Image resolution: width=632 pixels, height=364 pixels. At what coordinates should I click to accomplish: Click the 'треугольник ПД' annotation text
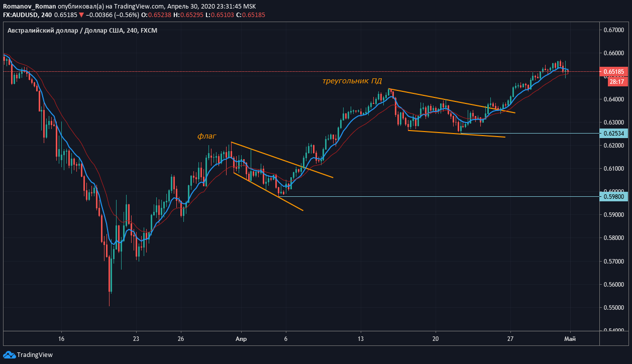[352, 80]
